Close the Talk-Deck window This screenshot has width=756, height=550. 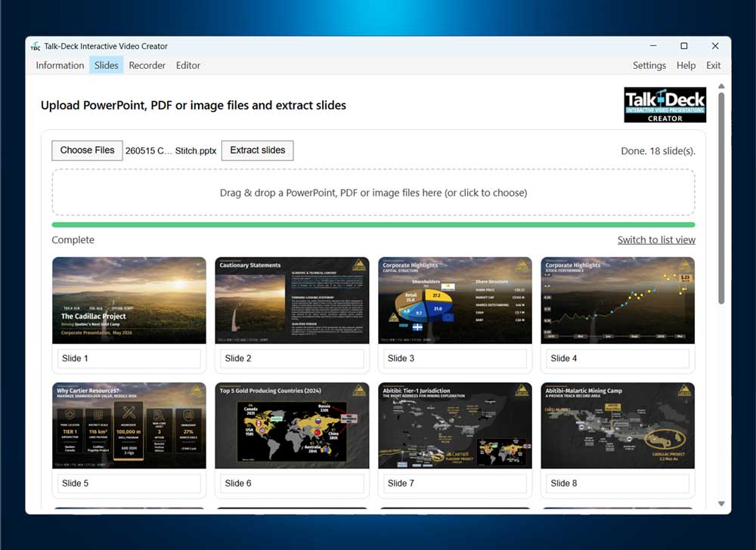point(715,46)
